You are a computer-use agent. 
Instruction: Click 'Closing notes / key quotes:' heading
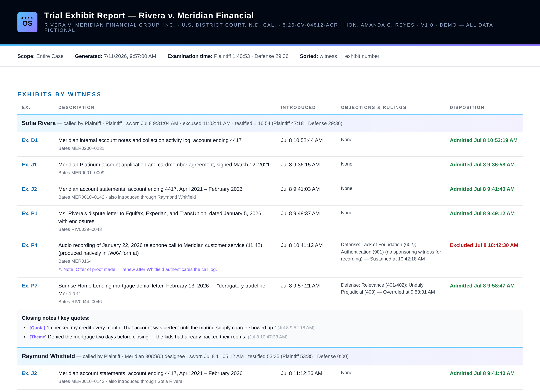click(56, 318)
